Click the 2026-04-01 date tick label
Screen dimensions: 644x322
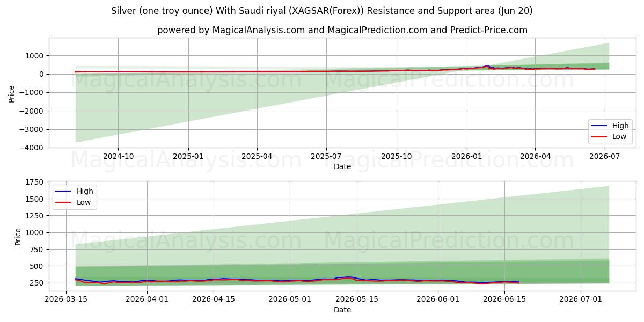(x=148, y=299)
